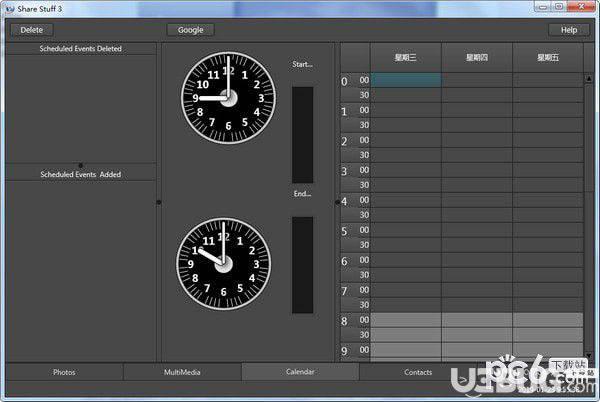Click the calendar scrollbar up arrow
This screenshot has width=600, height=402.
coord(589,79)
